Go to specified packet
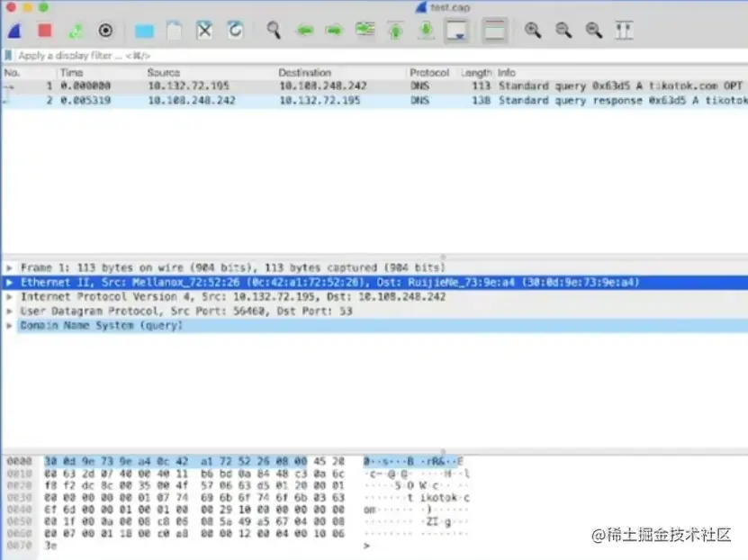The width and height of the screenshot is (748, 560). pos(365,31)
